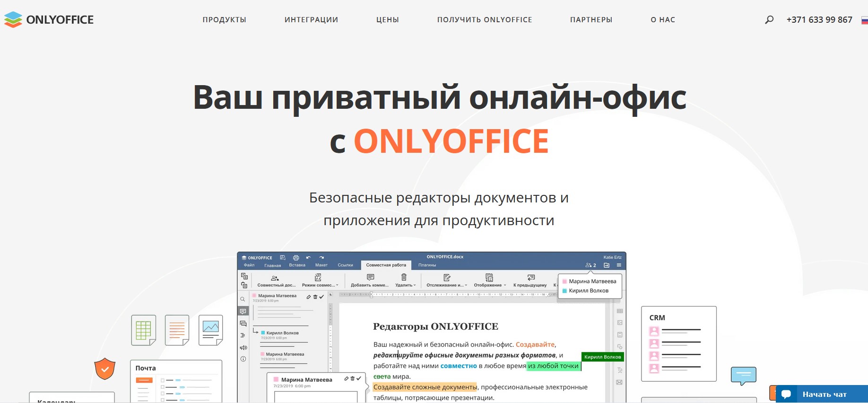Viewport: 868px width, 403px height.
Task: Resolve the top Марина Матвеева comment checkmark
Action: pyautogui.click(x=321, y=297)
